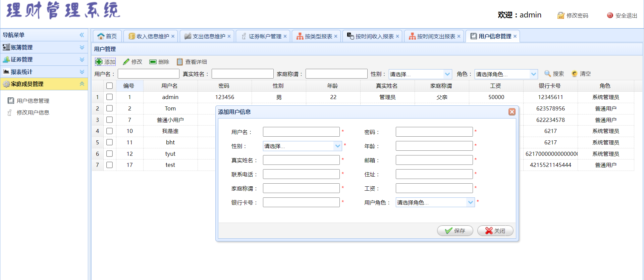Check the row for user 普通小用户
Viewport: 644px width, 280px height.
(x=109, y=120)
